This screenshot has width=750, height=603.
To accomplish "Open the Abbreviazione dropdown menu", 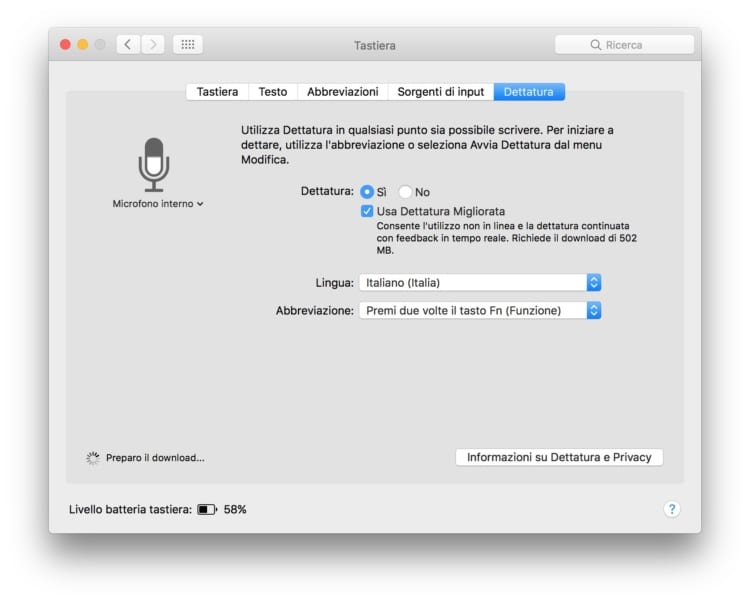I will click(x=480, y=311).
